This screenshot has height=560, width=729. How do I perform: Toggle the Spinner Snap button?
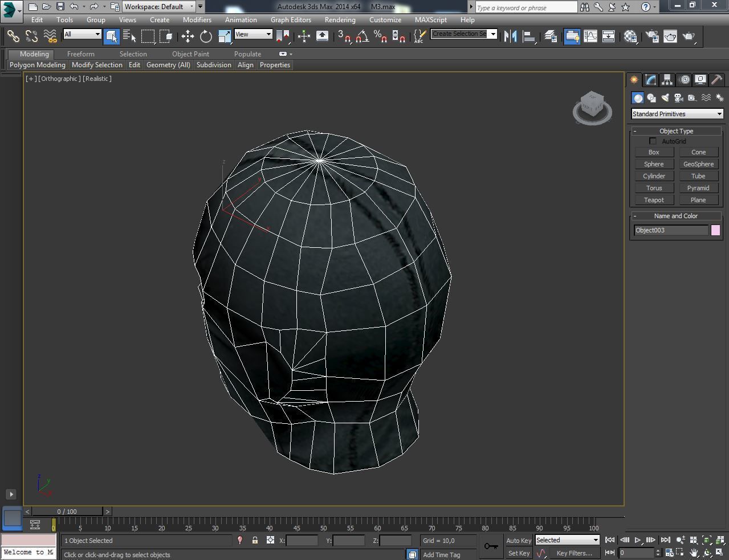(x=400, y=36)
